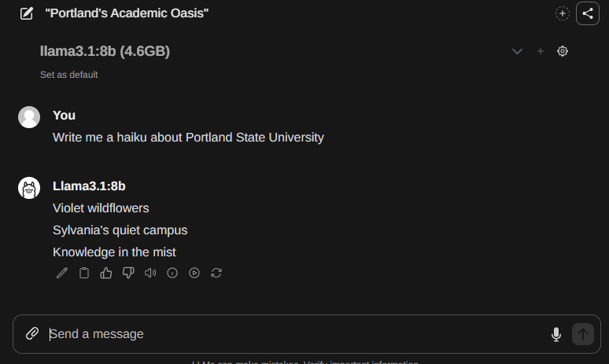Attach a file with paperclip icon
609x364 pixels.
click(x=32, y=333)
